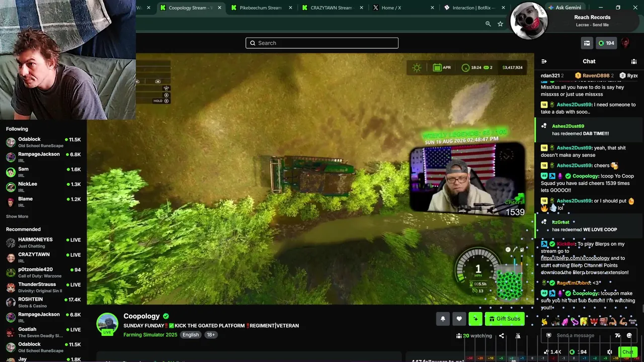644x362 pixels.
Task: Open the Farming Simulator 2025 category link
Action: (150, 335)
